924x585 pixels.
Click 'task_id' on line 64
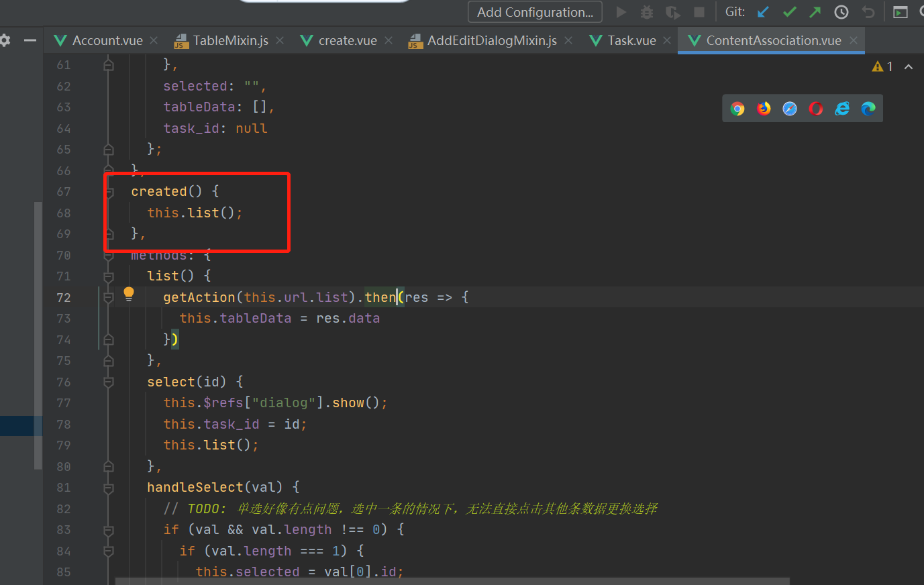(191, 129)
